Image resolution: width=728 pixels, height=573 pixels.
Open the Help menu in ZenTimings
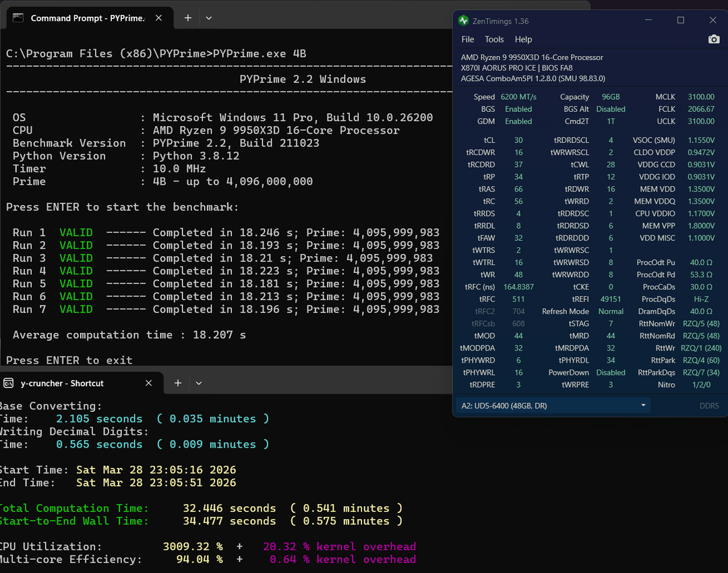[x=523, y=40]
